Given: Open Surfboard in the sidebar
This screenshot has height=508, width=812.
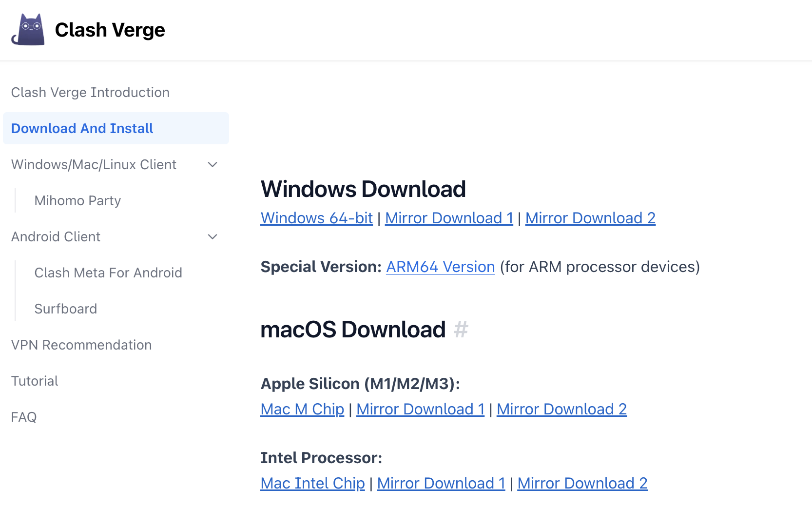Looking at the screenshot, I should click(66, 309).
